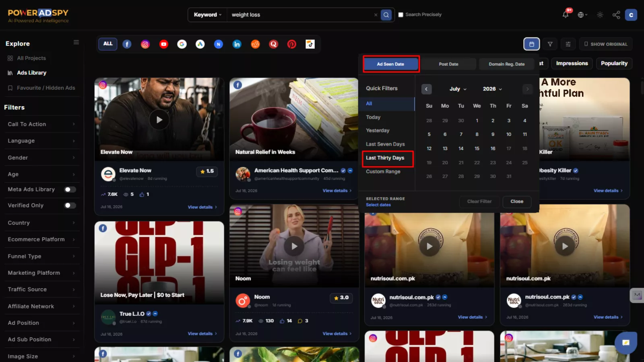Open the July month dropdown
Viewport: 644px width, 362px height.
(x=458, y=89)
